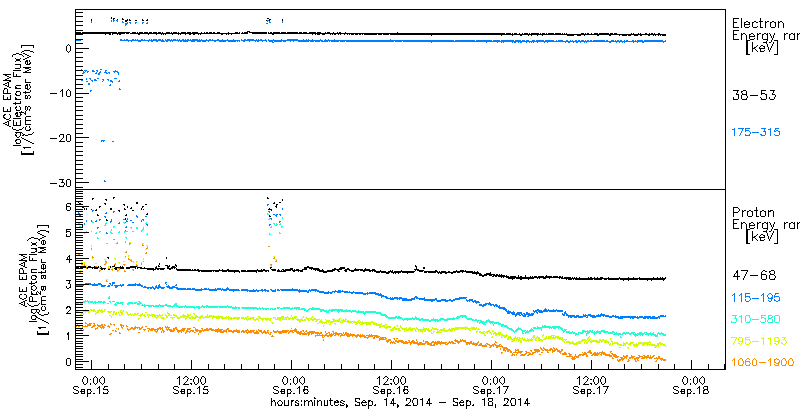Screen dimensions: 800x410
Task: Click the '0:00 Sep.16' time axis tick label
Action: click(291, 386)
